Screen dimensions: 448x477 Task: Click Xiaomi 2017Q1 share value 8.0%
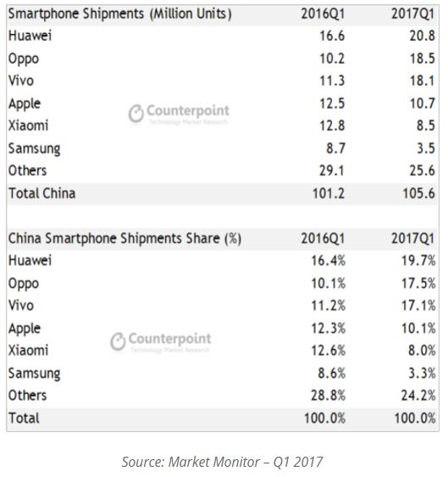[422, 351]
